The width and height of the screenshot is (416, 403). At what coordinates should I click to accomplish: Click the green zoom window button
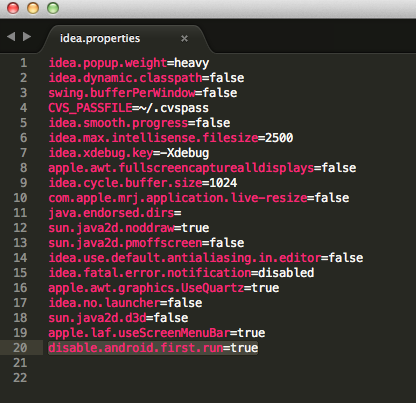coord(53,8)
